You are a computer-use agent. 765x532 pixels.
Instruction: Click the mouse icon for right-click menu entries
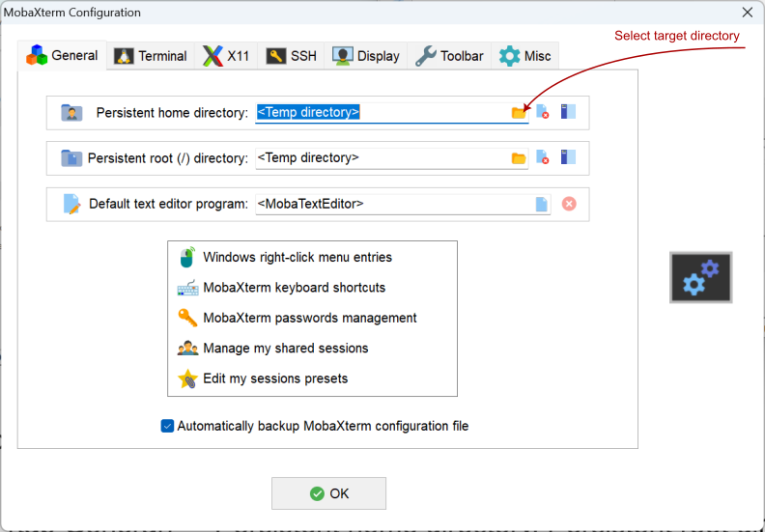click(x=187, y=257)
